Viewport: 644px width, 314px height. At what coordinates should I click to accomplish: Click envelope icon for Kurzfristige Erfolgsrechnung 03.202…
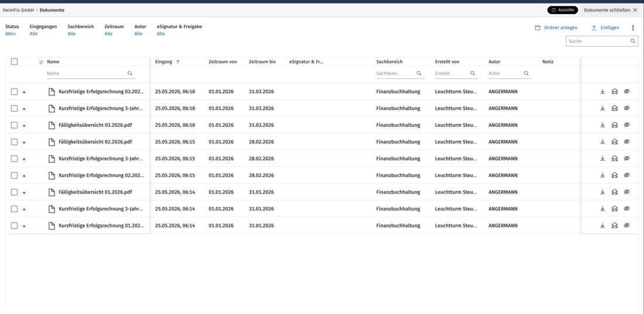[x=614, y=92]
